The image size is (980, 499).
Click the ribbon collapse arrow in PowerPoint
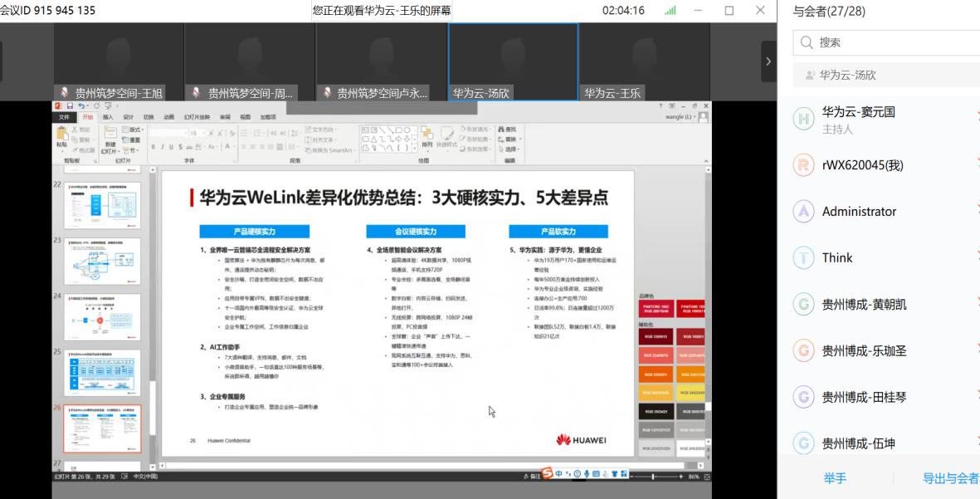pyautogui.click(x=706, y=161)
